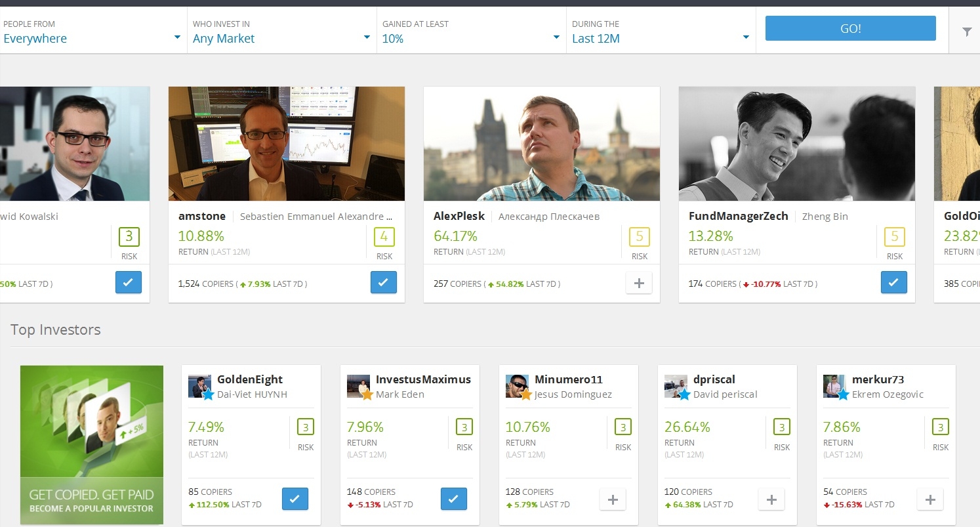Viewport: 980px width, 527px height.
Task: Click the risk 3 badge on GoldenEight
Action: (306, 427)
